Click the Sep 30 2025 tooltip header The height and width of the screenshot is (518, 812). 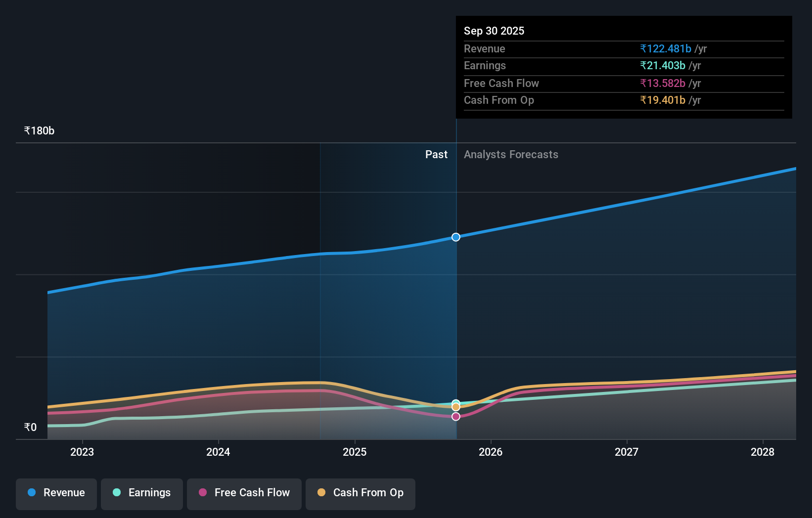(494, 31)
